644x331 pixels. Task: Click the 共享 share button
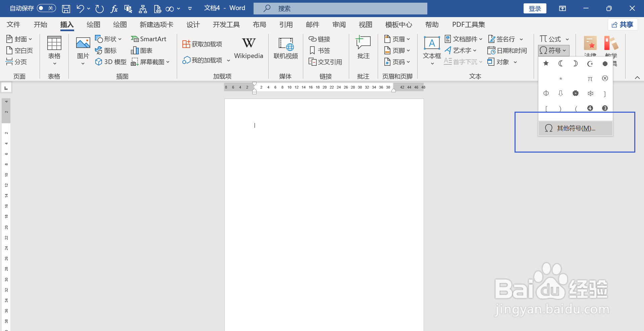point(623,24)
